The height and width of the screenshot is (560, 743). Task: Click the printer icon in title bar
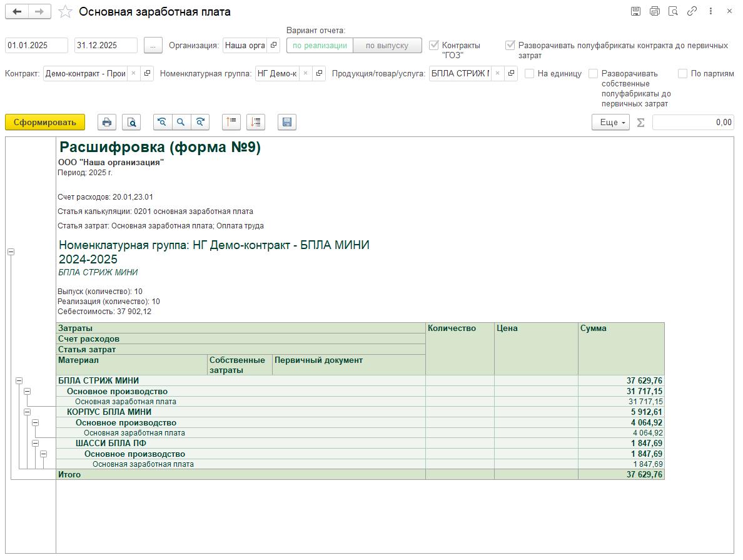coord(655,11)
